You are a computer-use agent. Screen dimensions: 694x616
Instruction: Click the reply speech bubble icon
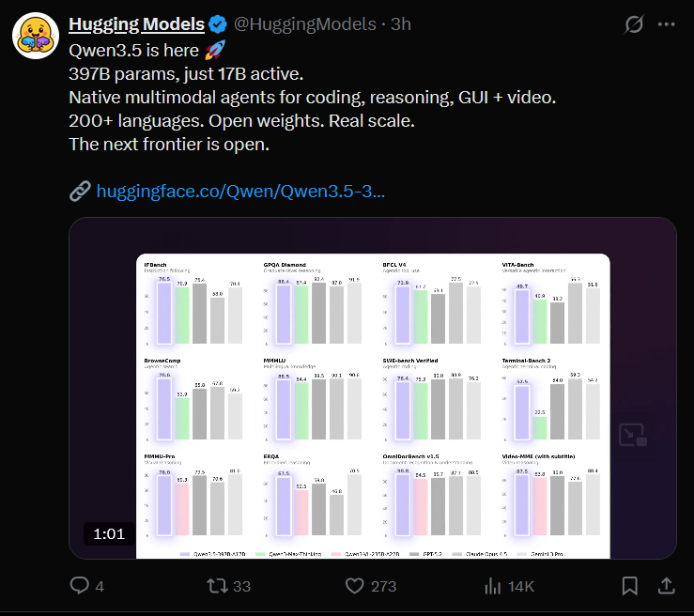click(80, 586)
